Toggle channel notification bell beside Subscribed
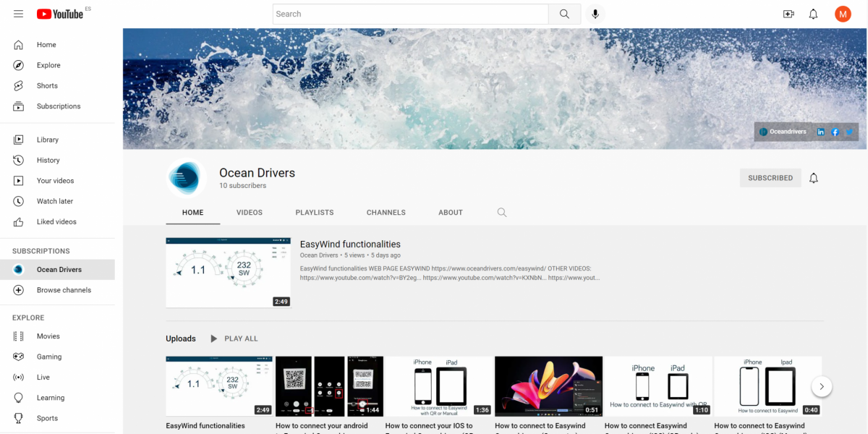 (x=814, y=178)
